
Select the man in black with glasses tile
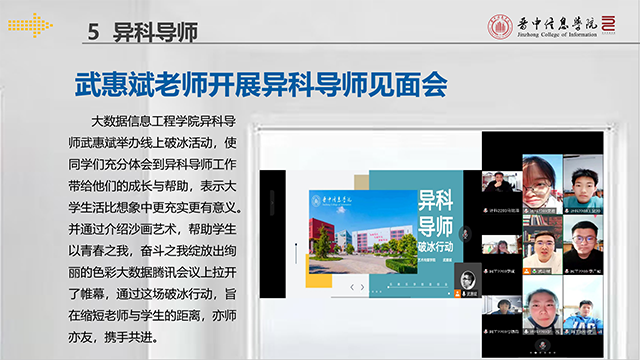583,245
